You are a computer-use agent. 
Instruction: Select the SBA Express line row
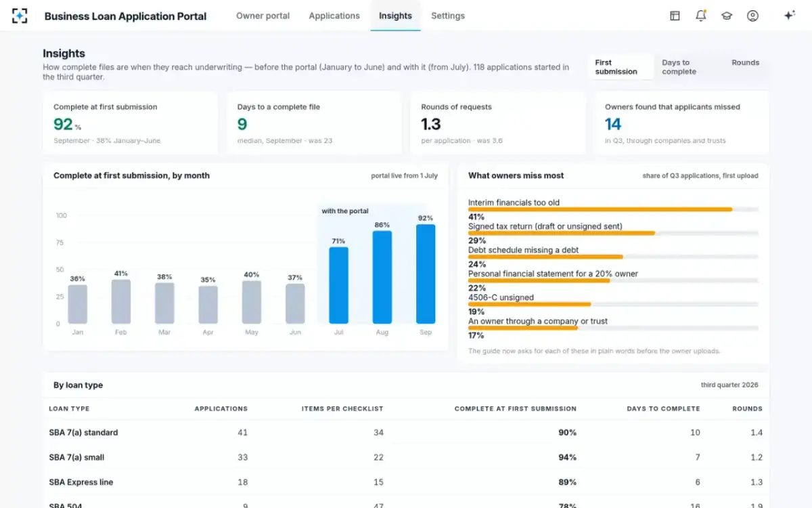click(406, 482)
